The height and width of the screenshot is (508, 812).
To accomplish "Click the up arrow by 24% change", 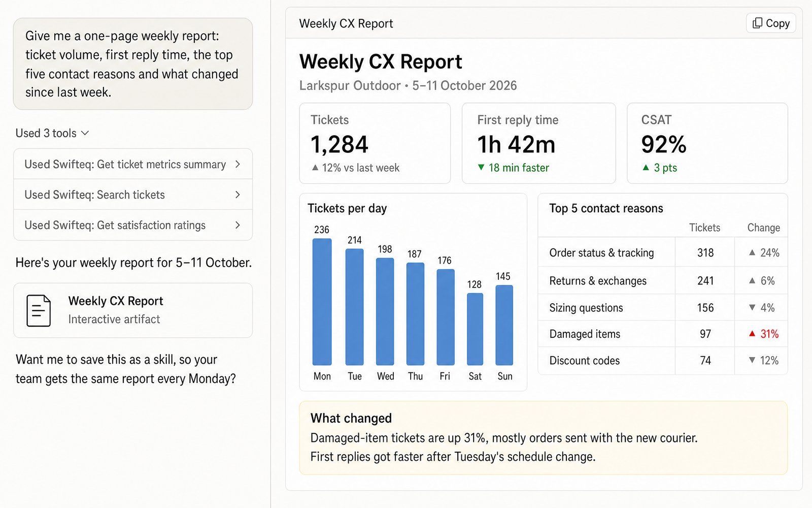I will click(752, 252).
